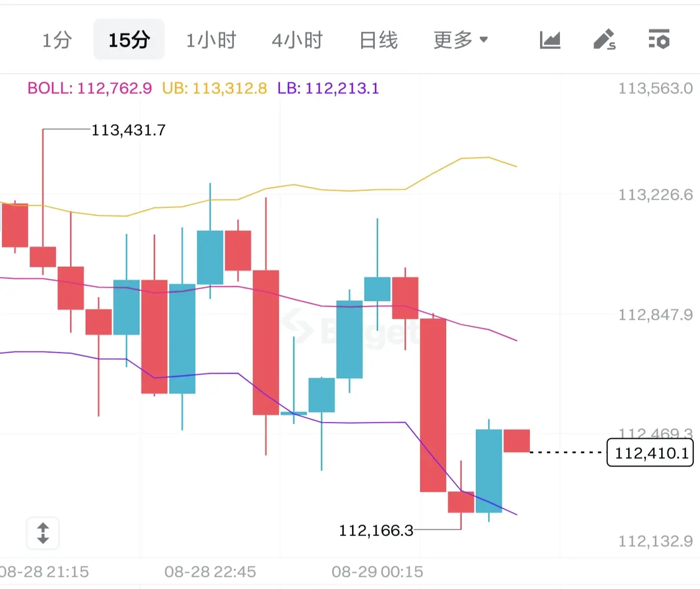The height and width of the screenshot is (589, 700).
Task: Click the dropdown arrow beside 更多
Action: (483, 40)
